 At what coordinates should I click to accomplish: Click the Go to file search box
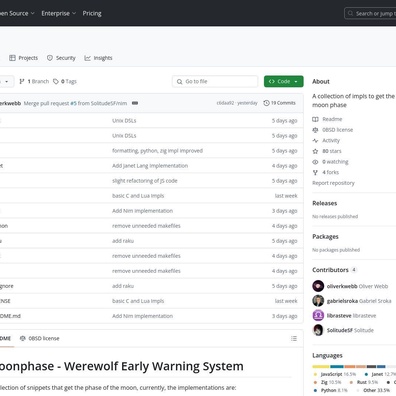[215, 81]
